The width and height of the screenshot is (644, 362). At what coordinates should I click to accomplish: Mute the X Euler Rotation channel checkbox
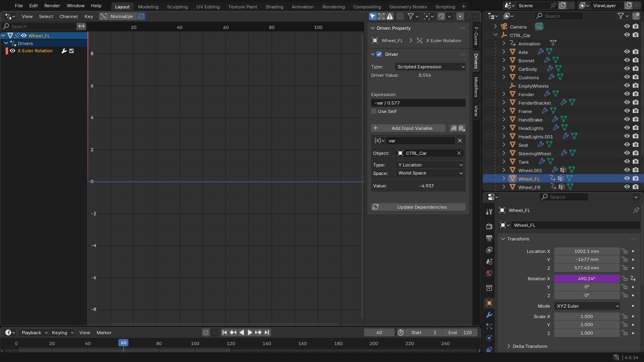[x=72, y=51]
